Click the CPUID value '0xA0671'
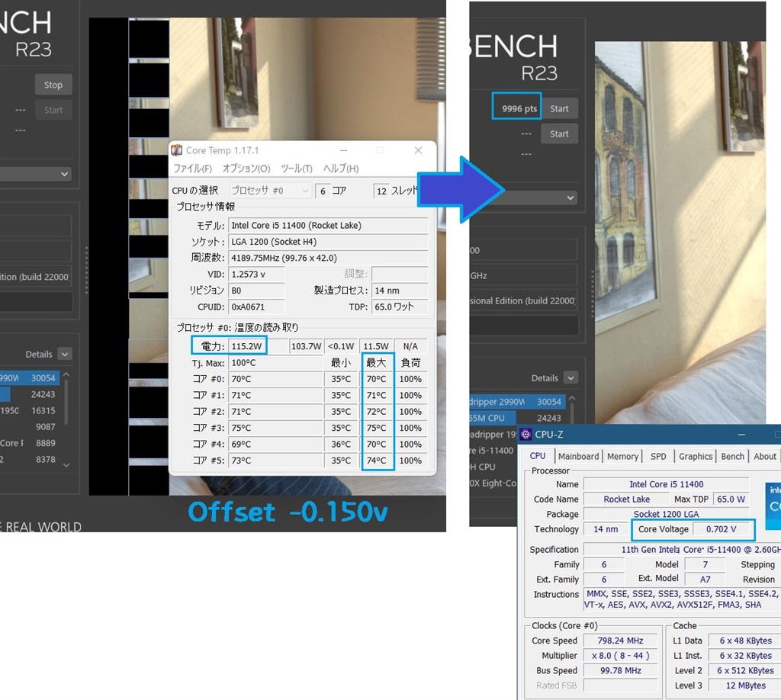 256,307
